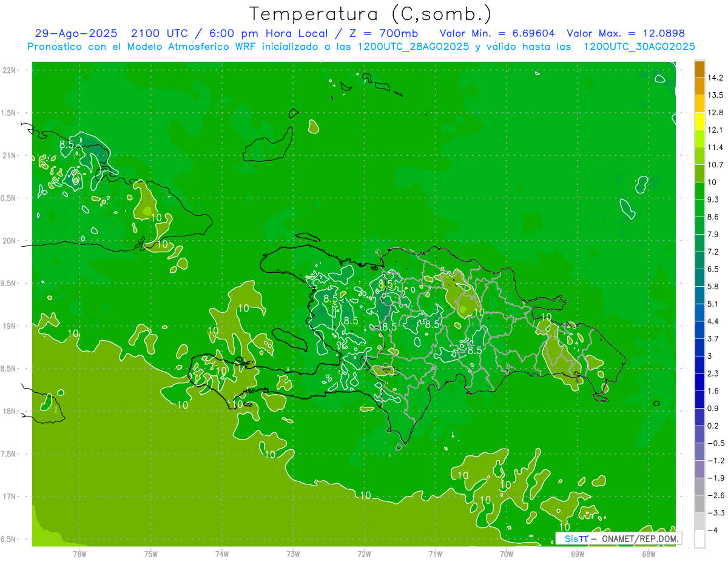Click the '74W' longitude label
The width and height of the screenshot is (728, 562).
tap(222, 554)
